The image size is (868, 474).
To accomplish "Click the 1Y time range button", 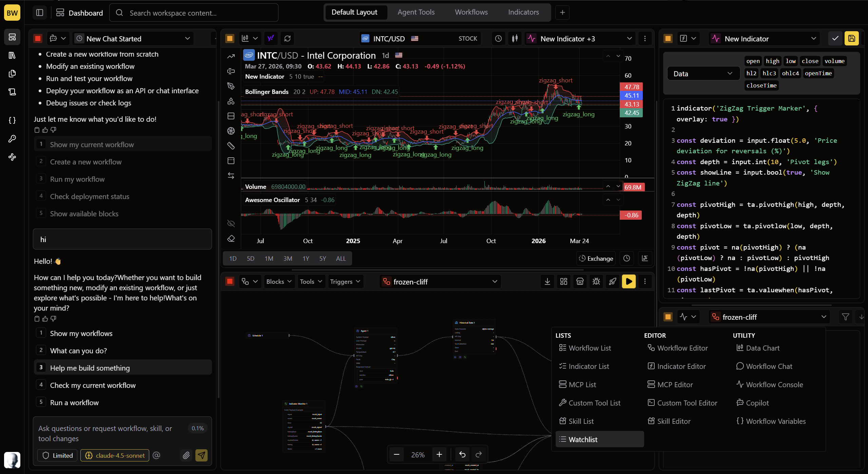I will 306,258.
